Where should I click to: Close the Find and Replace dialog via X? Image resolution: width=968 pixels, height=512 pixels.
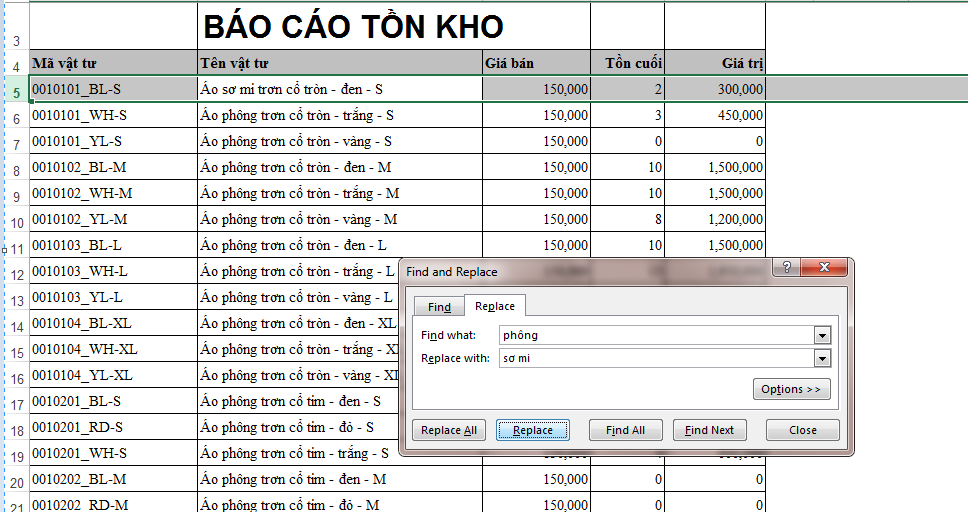click(826, 267)
